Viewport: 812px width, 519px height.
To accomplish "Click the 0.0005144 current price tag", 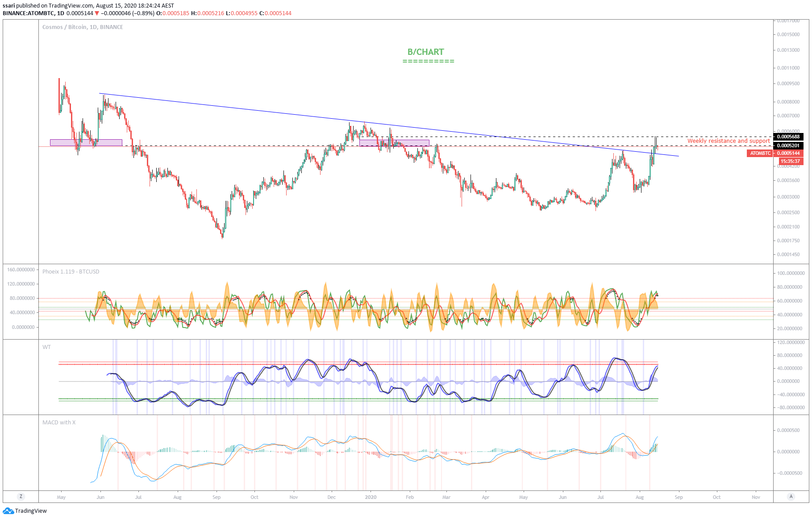I will click(x=788, y=153).
